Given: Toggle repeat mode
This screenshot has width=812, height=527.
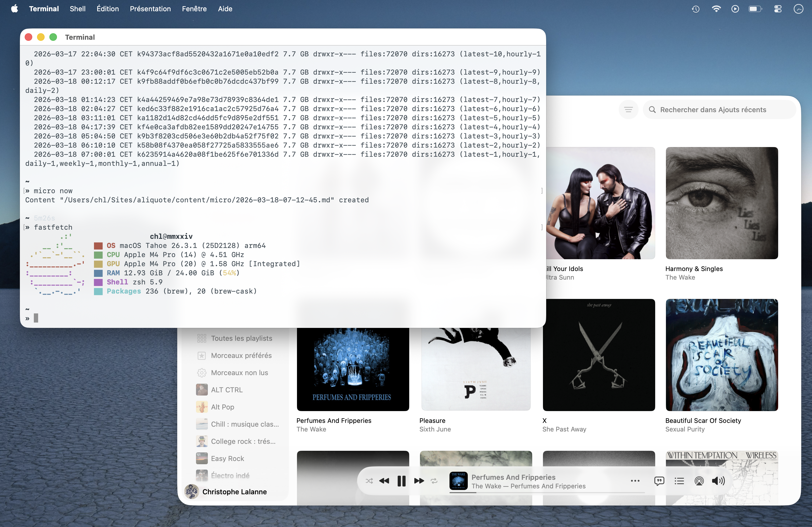Looking at the screenshot, I should 434,481.
